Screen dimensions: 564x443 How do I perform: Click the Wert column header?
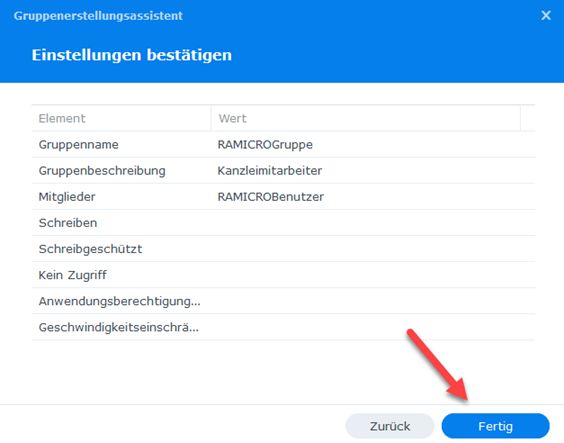[366, 118]
